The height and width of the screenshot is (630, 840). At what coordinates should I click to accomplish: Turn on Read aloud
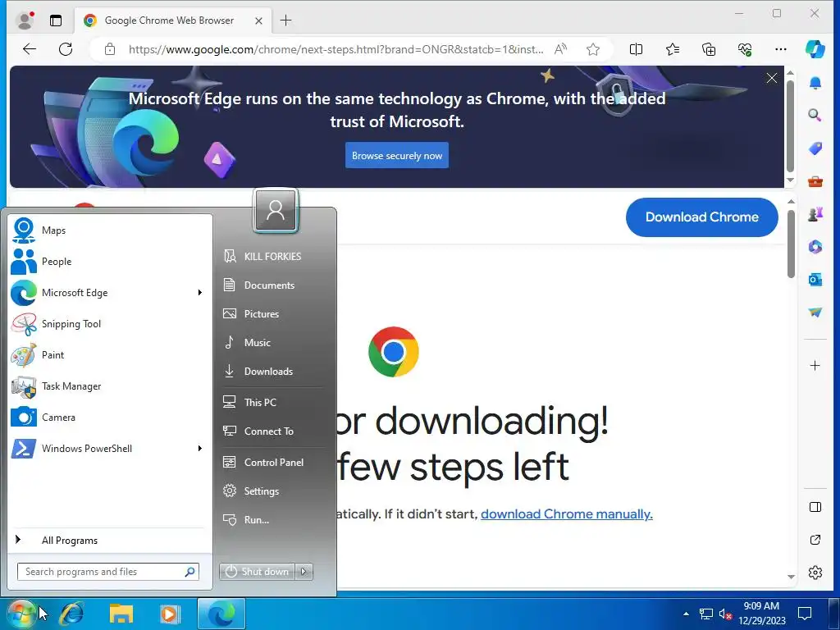(561, 49)
